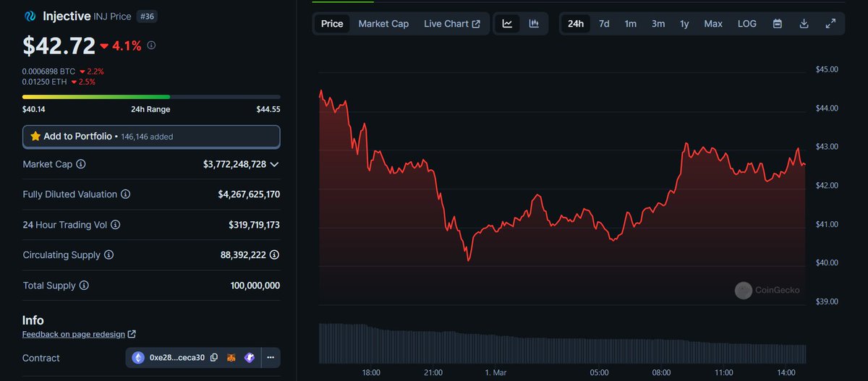Screen dimensions: 868x381
Task: Click the volume bars below the chart
Action: tap(562, 343)
